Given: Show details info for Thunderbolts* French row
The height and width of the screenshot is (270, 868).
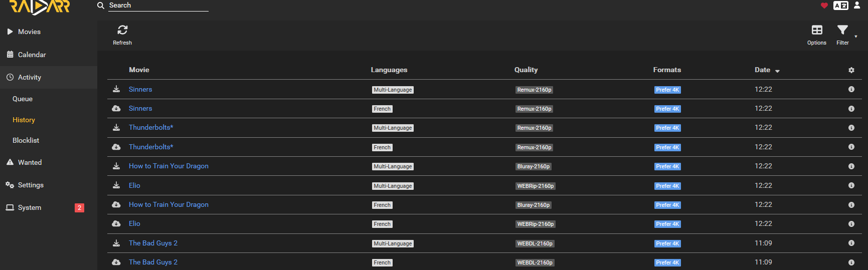Looking at the screenshot, I should (851, 147).
